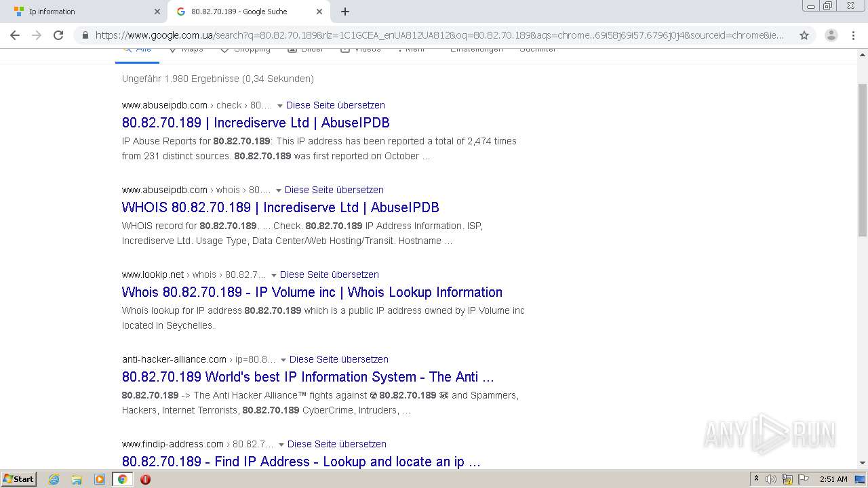Expand dropdown arrow beside abuseipdb.com check result
Screen dimensions: 868x488
coord(279,106)
